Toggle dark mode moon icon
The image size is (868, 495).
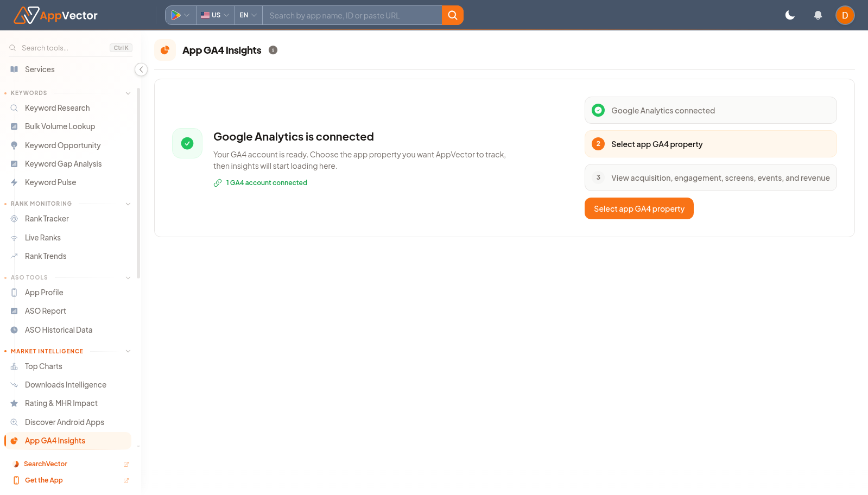click(x=790, y=15)
